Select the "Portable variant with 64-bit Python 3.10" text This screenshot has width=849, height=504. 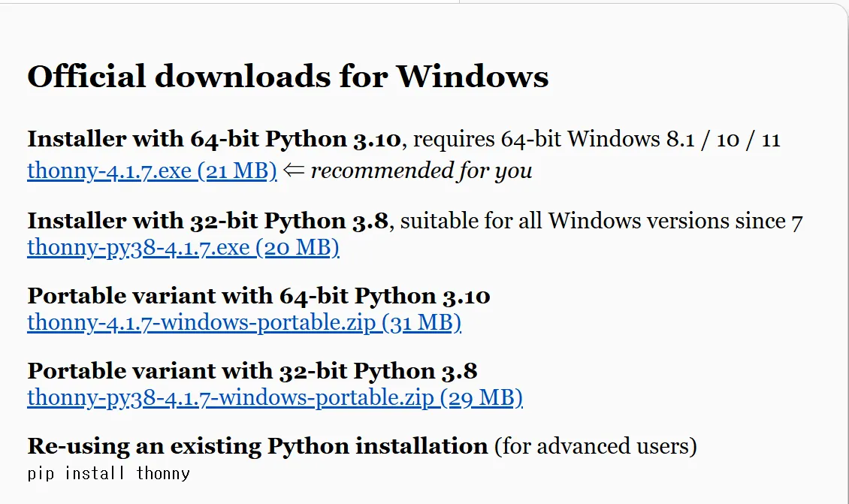pos(258,296)
